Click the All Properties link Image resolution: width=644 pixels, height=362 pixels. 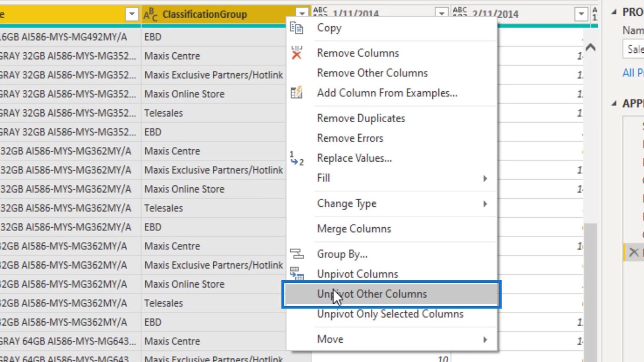pyautogui.click(x=633, y=73)
